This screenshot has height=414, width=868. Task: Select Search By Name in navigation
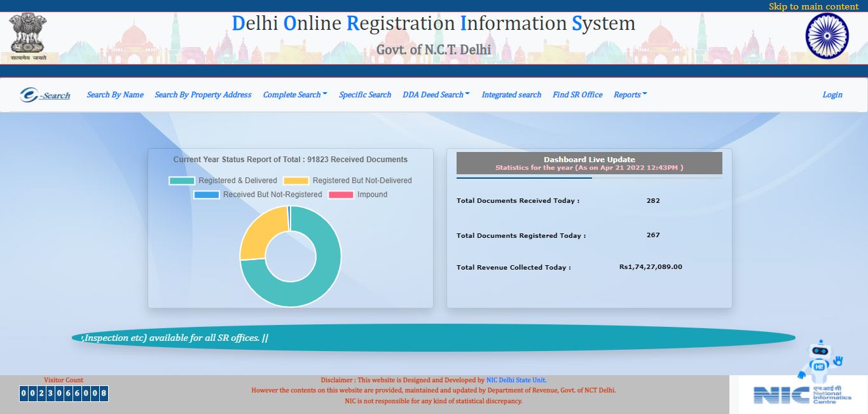coord(114,94)
